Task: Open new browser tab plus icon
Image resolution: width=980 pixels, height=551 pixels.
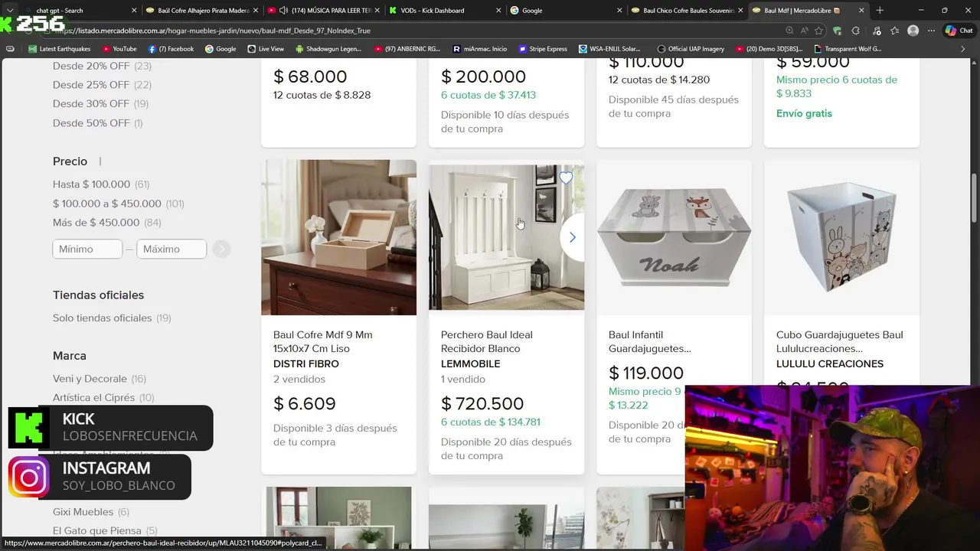Action: [880, 11]
